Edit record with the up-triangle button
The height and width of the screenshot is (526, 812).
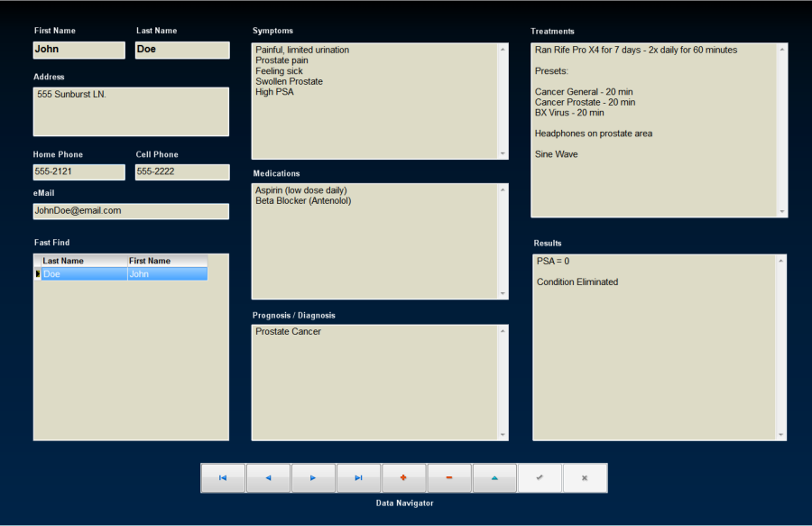pos(494,478)
